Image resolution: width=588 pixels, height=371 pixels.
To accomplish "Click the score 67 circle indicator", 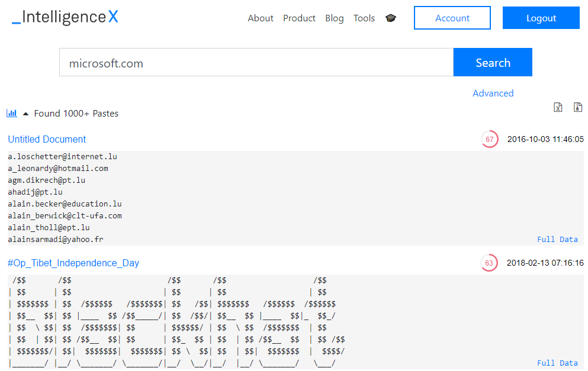I will point(489,140).
